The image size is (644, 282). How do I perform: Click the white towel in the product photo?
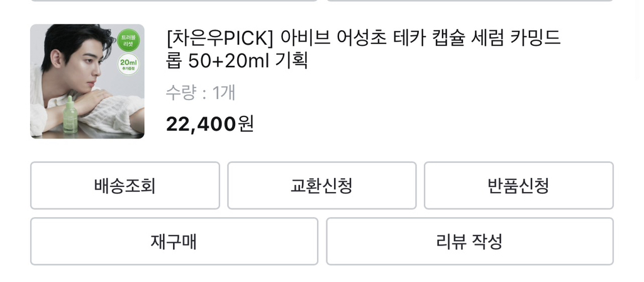point(116,113)
